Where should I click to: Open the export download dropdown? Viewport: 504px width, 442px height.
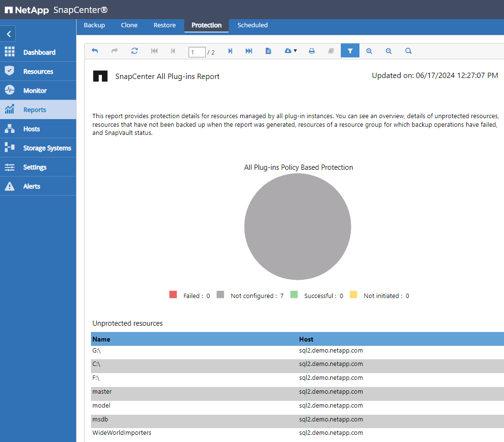[291, 51]
